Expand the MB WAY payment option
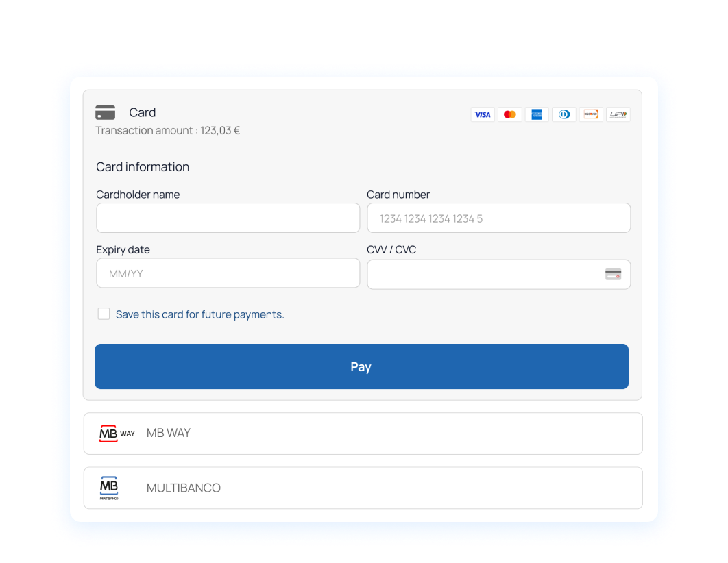The width and height of the screenshot is (728, 563). point(363,434)
